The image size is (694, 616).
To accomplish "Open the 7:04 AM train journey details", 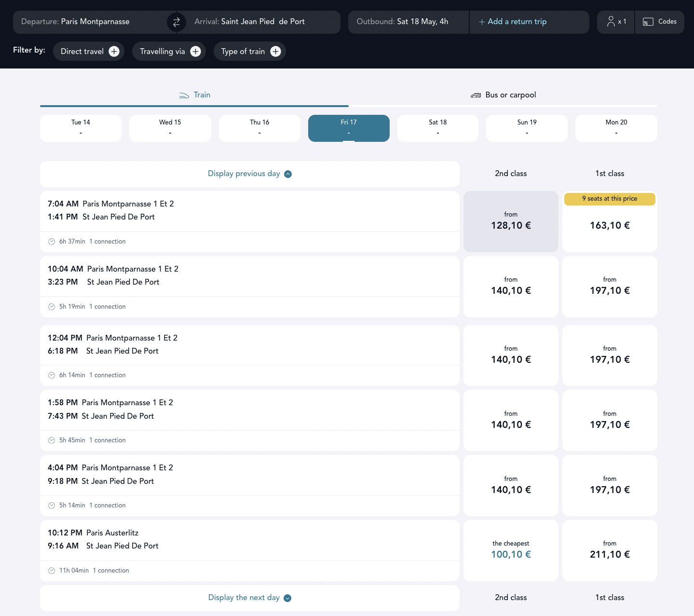I will click(x=250, y=222).
